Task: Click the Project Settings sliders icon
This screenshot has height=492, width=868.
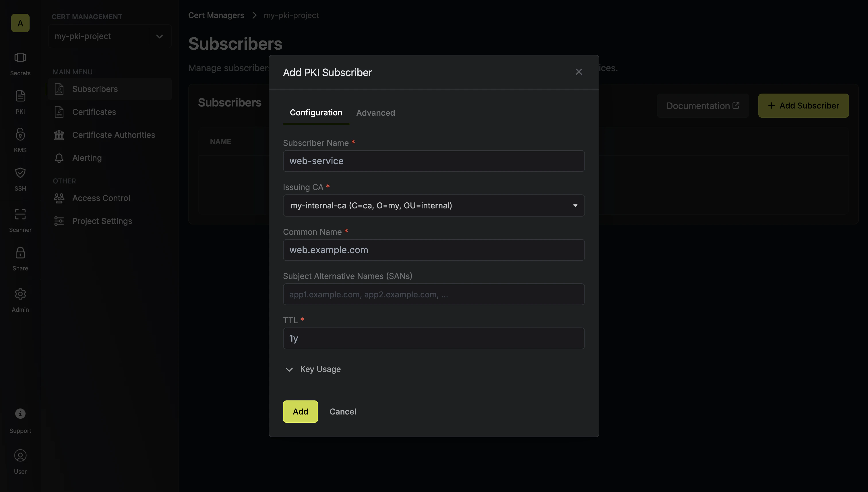Action: click(x=59, y=221)
